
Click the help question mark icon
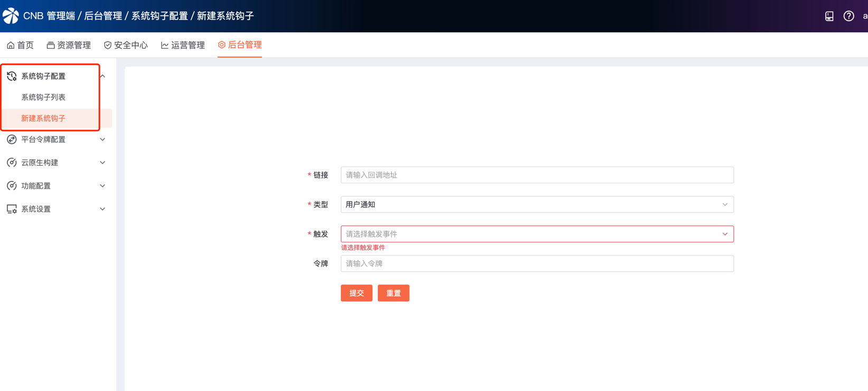tap(848, 16)
